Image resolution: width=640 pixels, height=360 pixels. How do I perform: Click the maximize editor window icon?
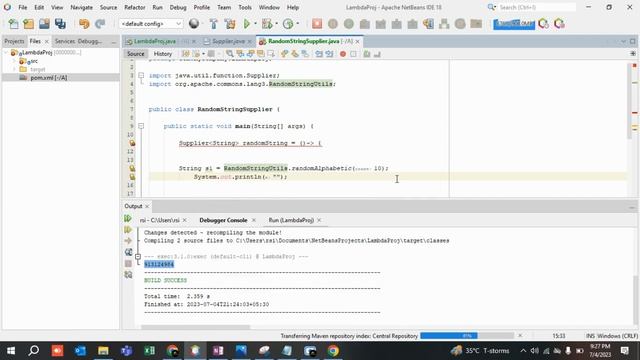tap(632, 41)
